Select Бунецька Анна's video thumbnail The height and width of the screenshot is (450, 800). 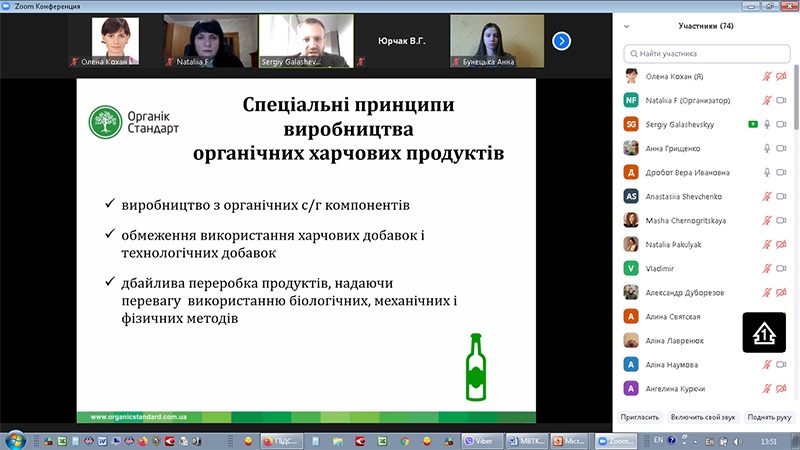coord(497,41)
